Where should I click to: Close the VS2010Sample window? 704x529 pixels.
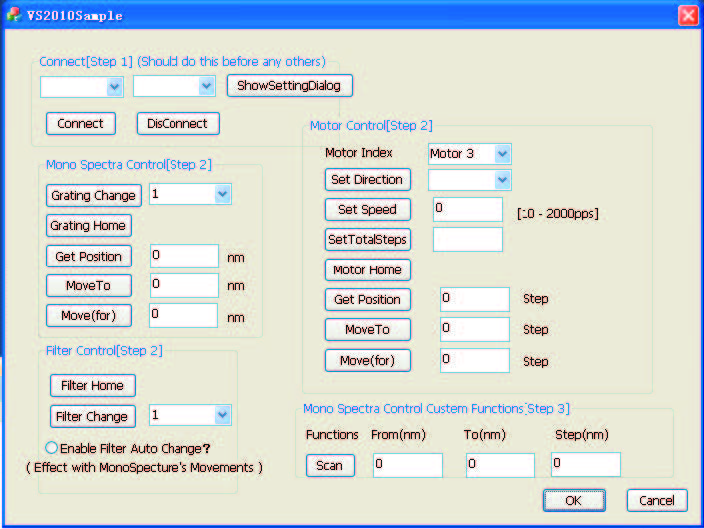pos(687,15)
